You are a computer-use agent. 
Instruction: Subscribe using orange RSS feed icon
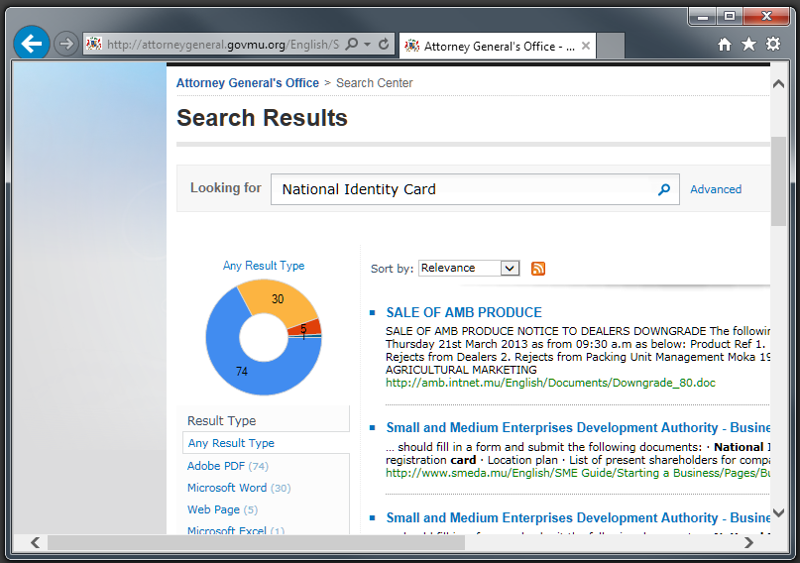(x=538, y=268)
